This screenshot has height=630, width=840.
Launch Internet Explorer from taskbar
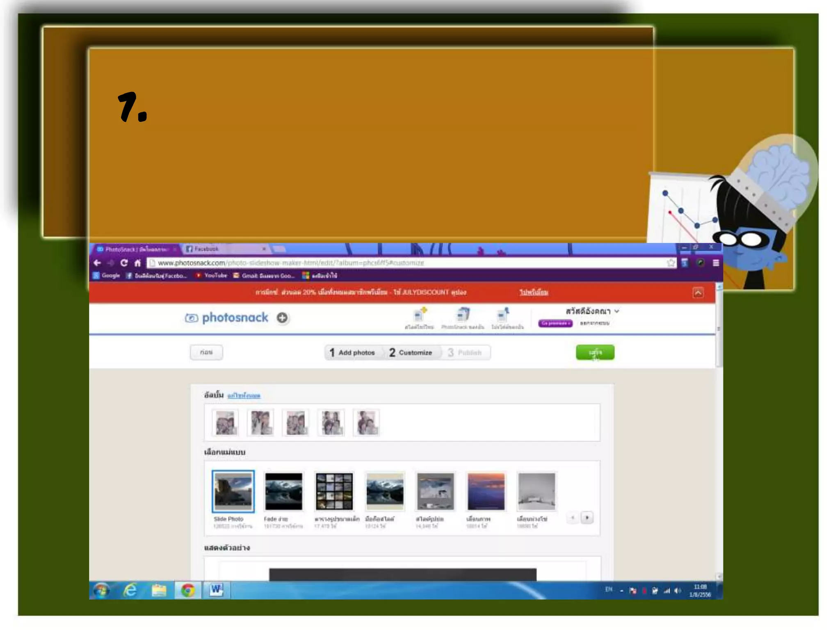[130, 590]
